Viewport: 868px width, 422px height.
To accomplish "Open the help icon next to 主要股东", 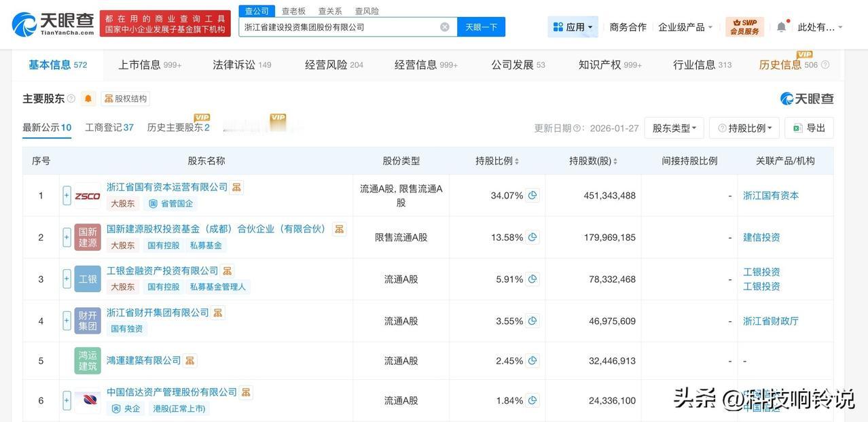I will click(x=71, y=99).
